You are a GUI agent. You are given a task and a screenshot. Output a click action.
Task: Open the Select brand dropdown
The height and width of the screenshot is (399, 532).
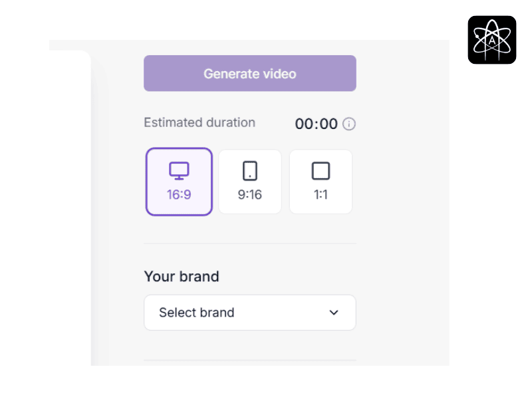(x=249, y=313)
